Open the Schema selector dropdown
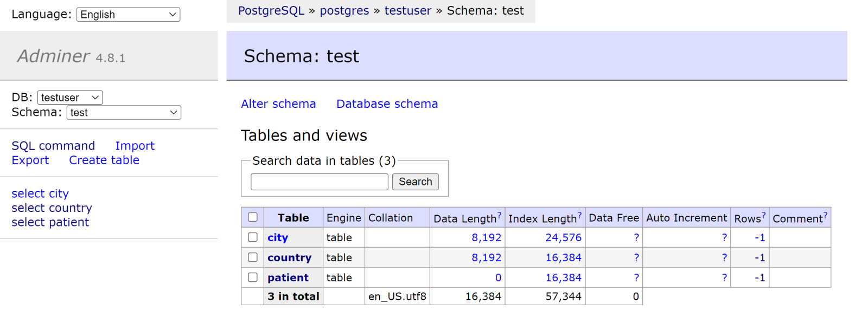The width and height of the screenshot is (868, 316). point(124,113)
